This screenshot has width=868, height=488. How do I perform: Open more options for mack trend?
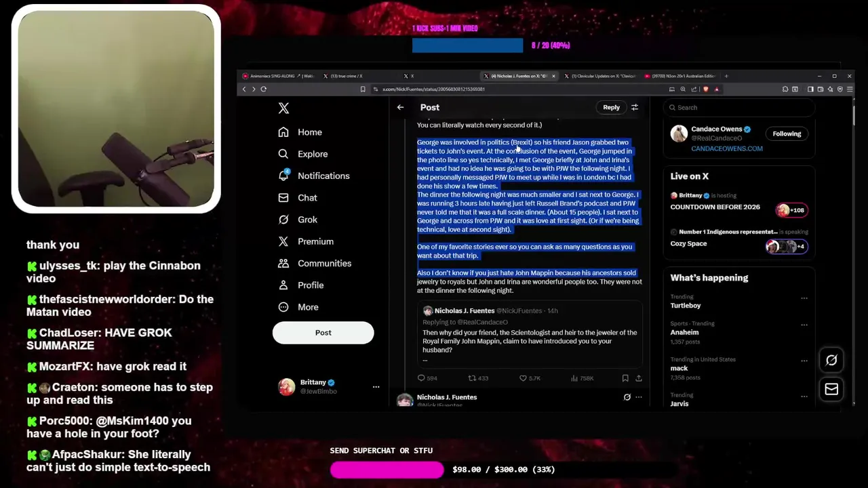[x=804, y=361]
